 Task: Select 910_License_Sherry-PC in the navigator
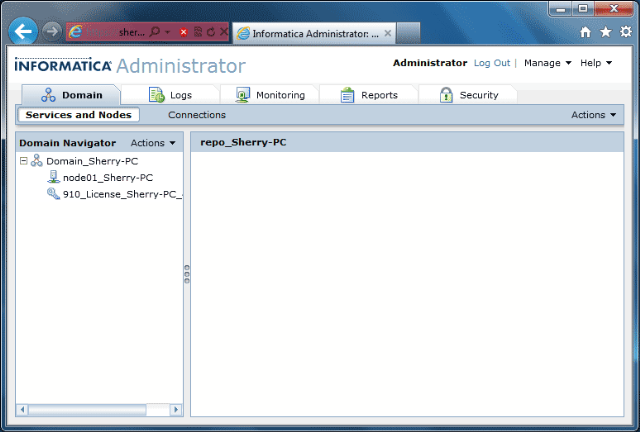pos(122,194)
